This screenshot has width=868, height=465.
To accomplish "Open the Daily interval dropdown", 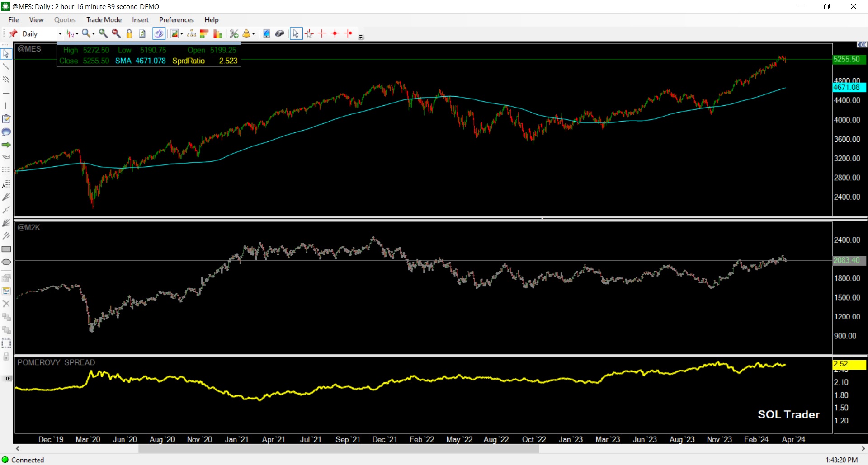I will (x=42, y=34).
